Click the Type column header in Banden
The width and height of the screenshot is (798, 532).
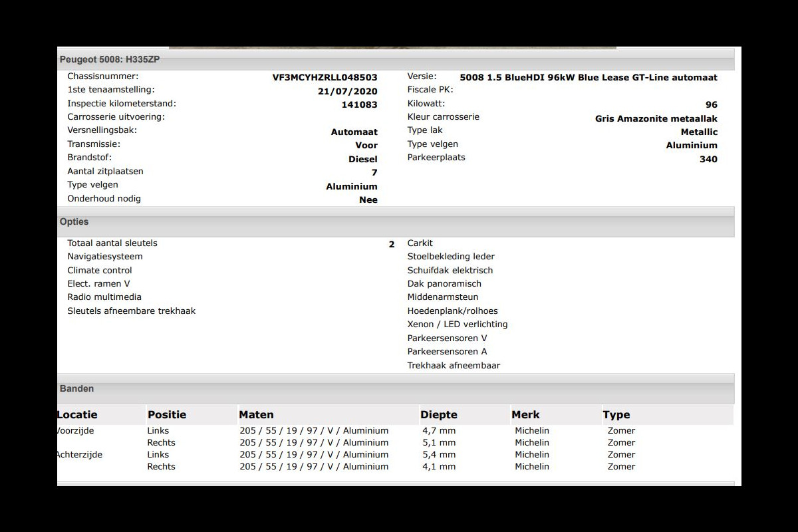coord(616,414)
